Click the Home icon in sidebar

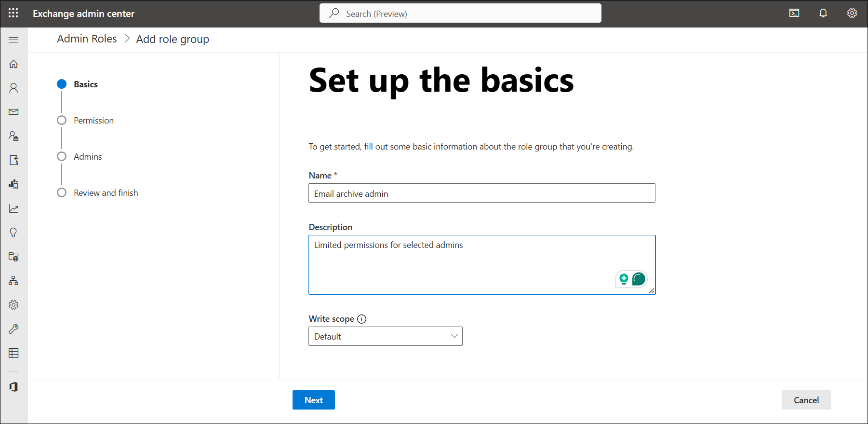pyautogui.click(x=13, y=64)
